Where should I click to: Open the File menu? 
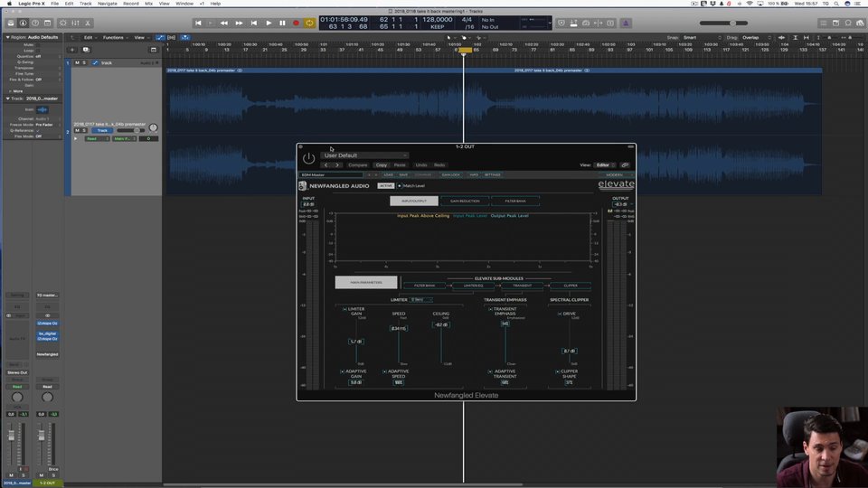tap(55, 4)
